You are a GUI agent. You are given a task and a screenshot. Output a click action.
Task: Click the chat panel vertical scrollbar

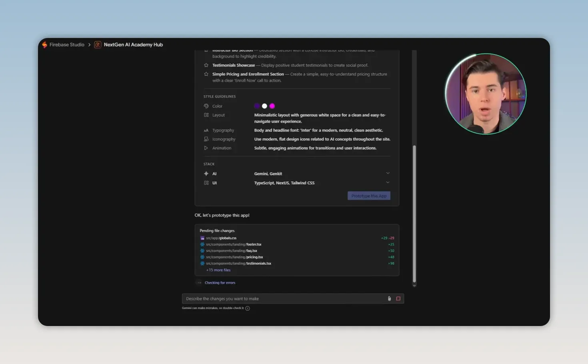pyautogui.click(x=414, y=214)
